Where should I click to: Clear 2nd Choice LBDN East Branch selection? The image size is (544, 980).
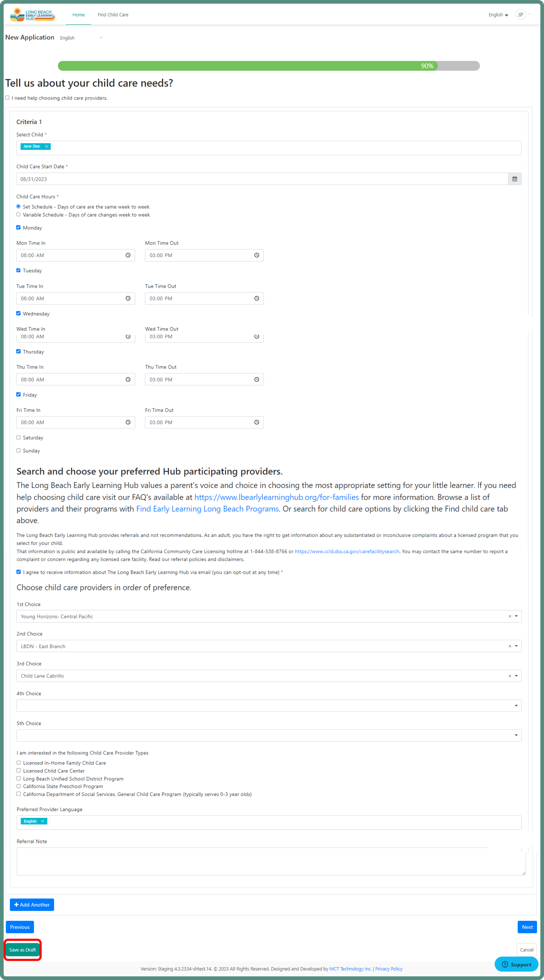(510, 646)
